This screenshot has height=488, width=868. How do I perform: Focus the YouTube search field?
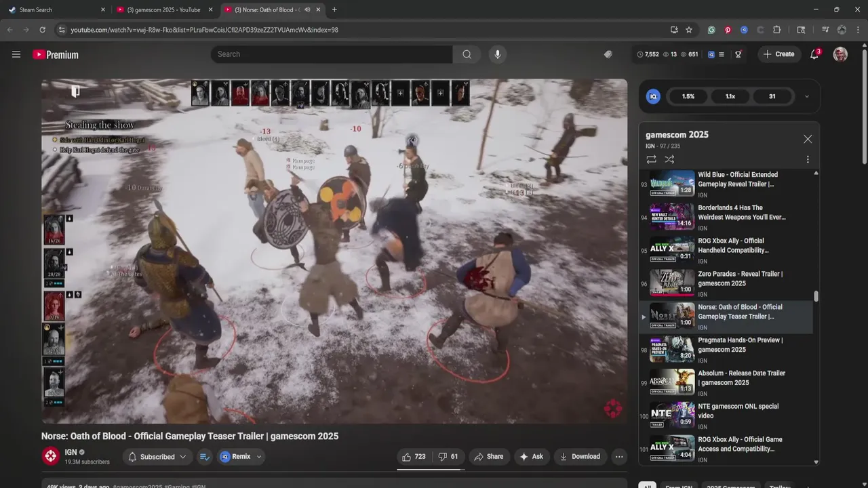coord(332,54)
